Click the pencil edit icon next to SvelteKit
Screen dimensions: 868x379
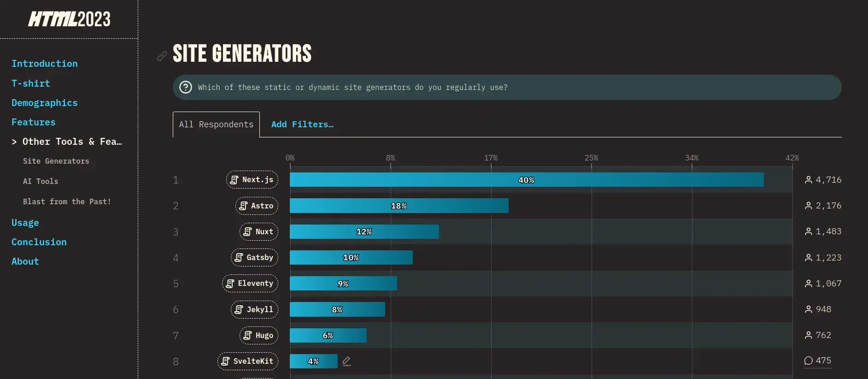347,361
